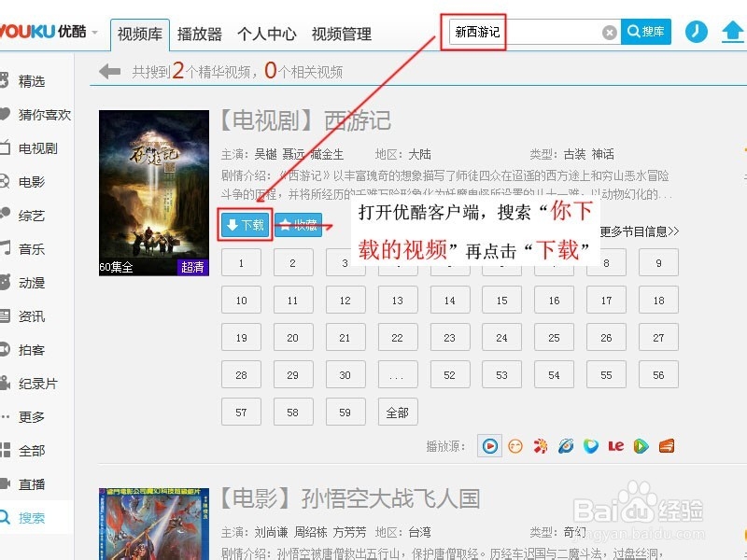Play episode 2
The width and height of the screenshot is (747, 560).
293,262
